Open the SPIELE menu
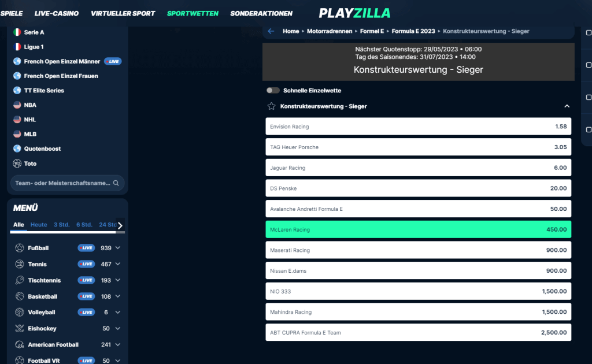This screenshot has width=592, height=364. (12, 13)
